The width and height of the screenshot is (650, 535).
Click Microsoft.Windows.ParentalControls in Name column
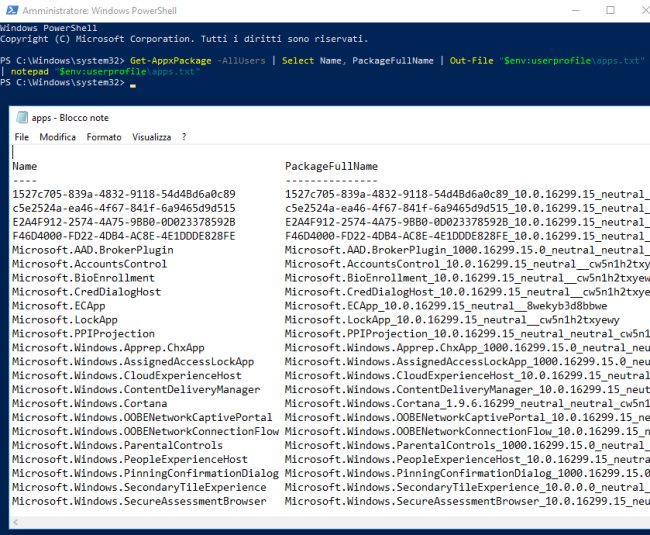coord(118,445)
